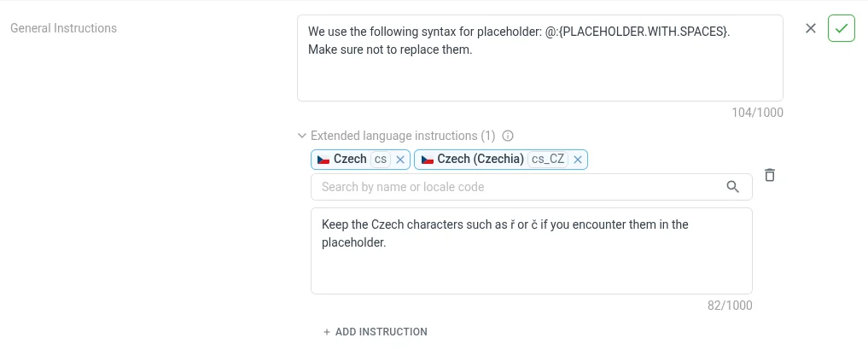
Task: Select the Czech language chip label
Action: click(x=350, y=160)
